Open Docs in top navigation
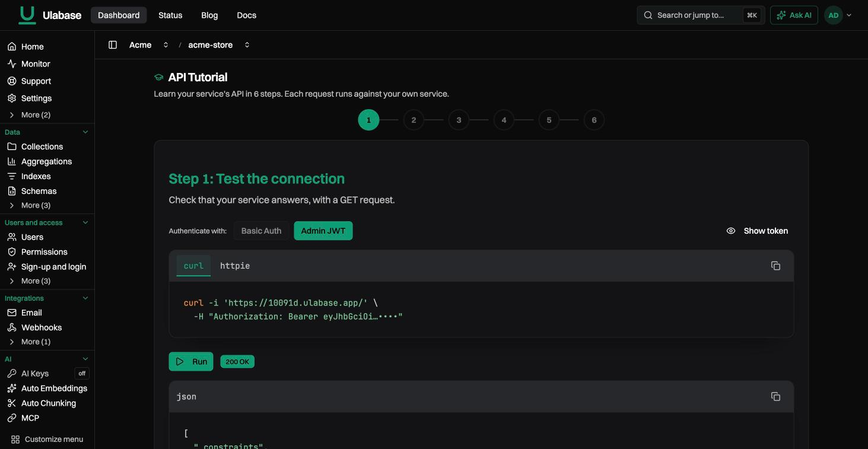Screen dimensions: 868x449 (x=247, y=15)
